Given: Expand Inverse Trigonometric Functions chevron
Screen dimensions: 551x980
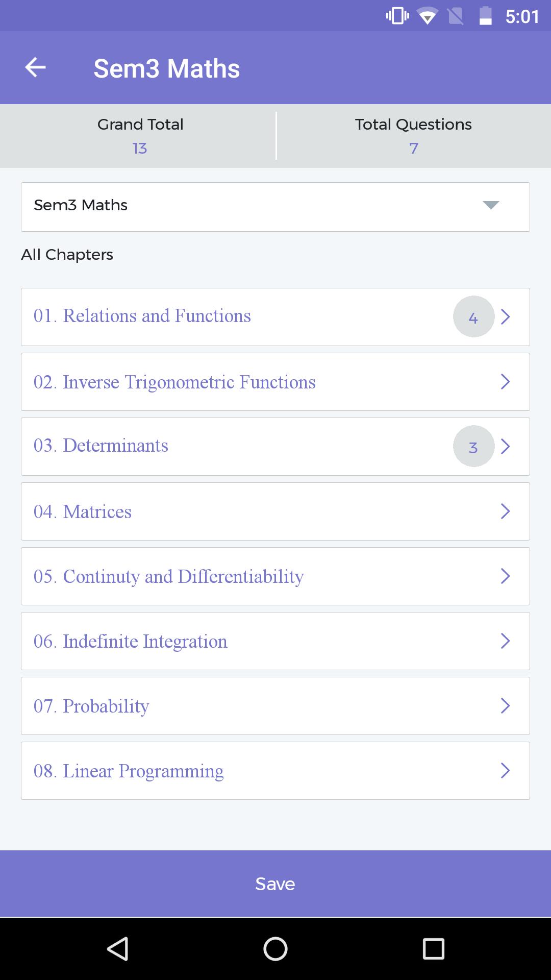Looking at the screenshot, I should (x=506, y=382).
